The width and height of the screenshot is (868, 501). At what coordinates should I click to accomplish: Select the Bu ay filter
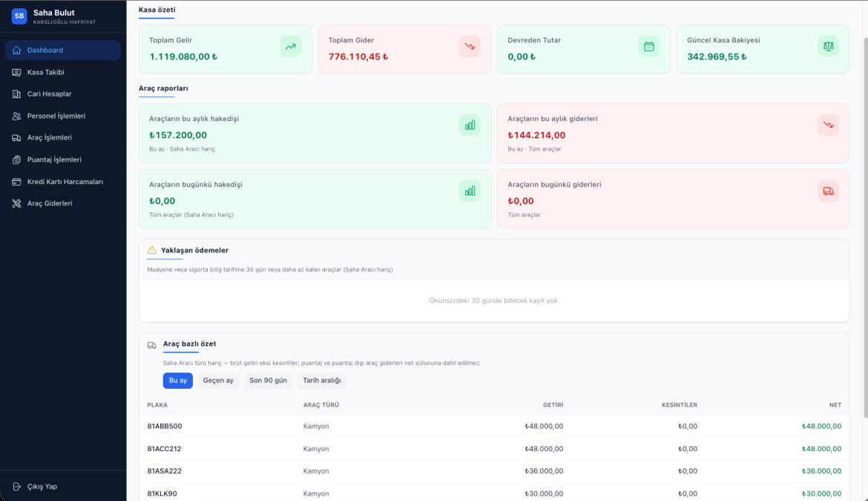click(x=177, y=381)
